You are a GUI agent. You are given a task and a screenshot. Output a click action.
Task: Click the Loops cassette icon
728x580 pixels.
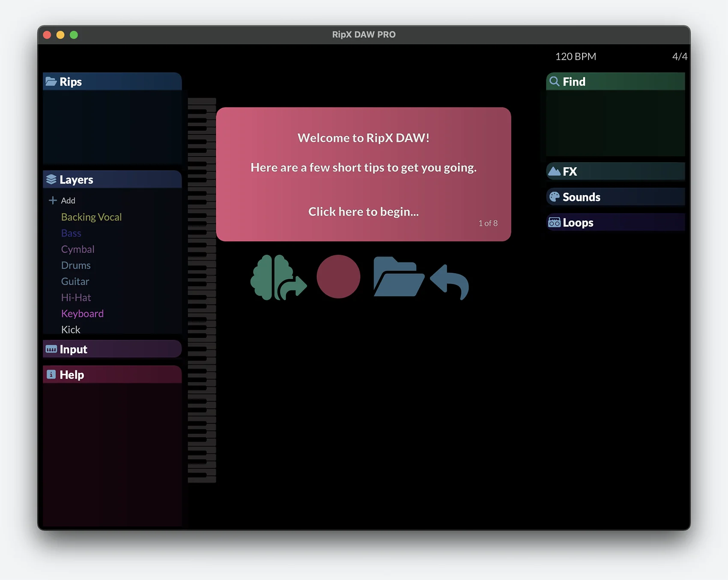[x=554, y=223]
